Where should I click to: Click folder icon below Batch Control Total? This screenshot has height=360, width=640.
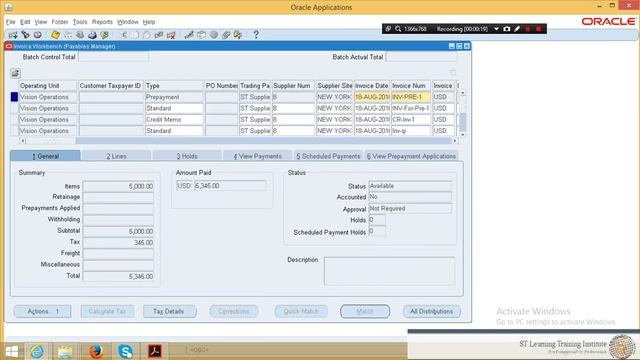[15, 73]
